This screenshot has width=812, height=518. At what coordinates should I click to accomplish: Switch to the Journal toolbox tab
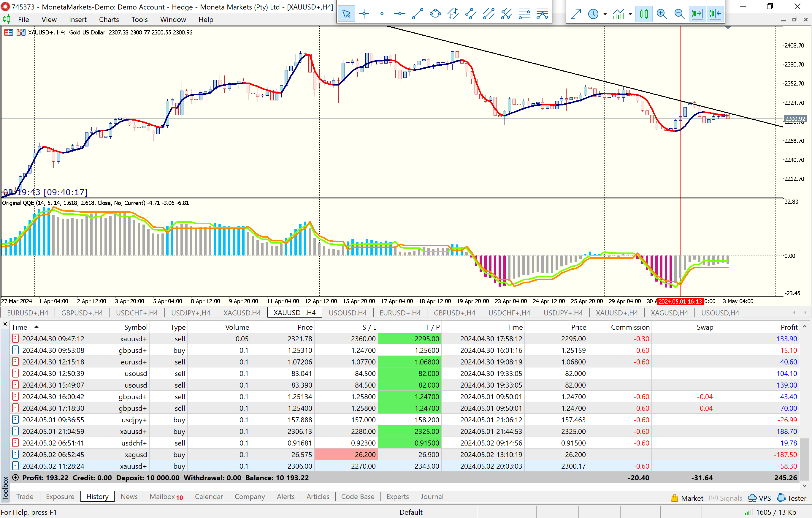432,496
